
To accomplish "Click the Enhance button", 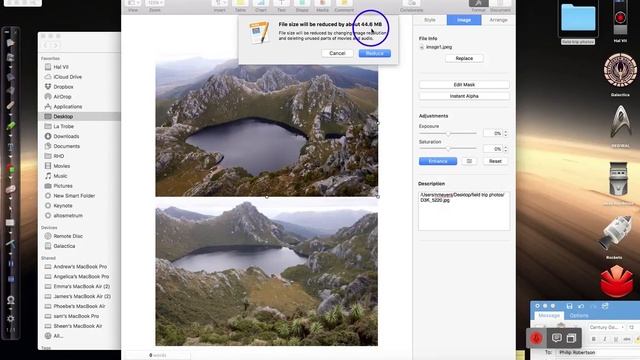I will [x=438, y=161].
